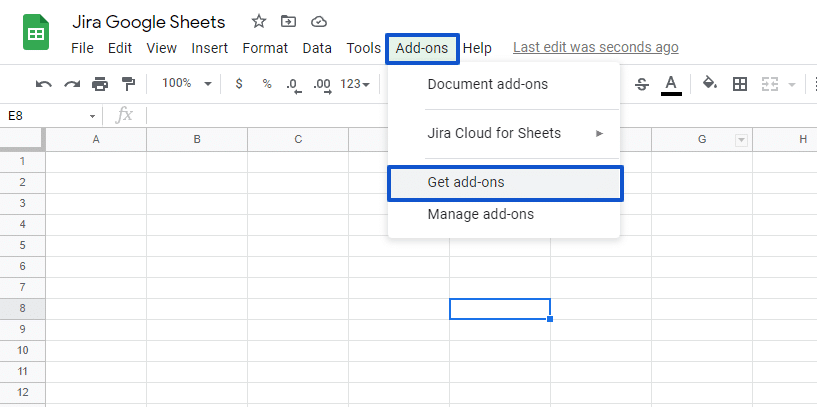The height and width of the screenshot is (407, 817).
Task: Open the fill color bucket
Action: tap(710, 83)
